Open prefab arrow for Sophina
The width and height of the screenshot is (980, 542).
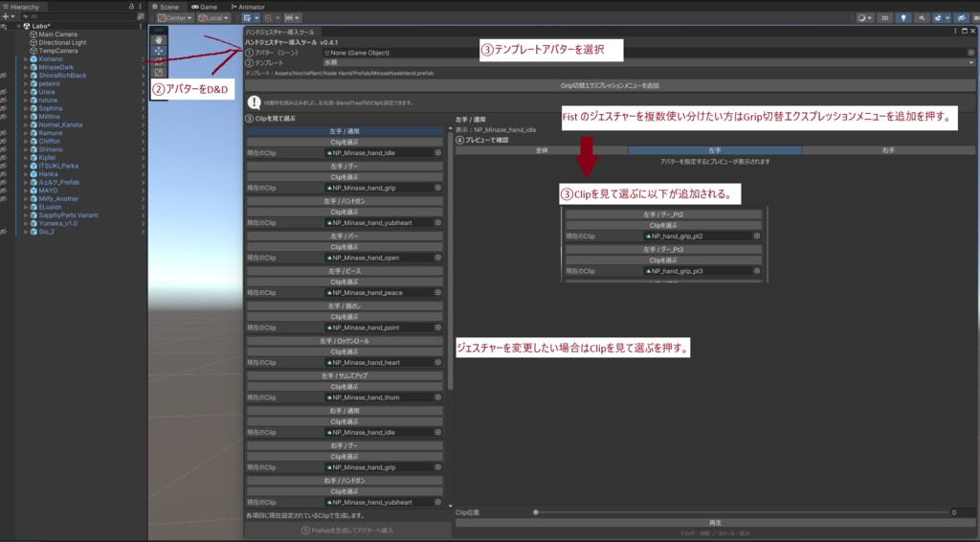pyautogui.click(x=143, y=109)
